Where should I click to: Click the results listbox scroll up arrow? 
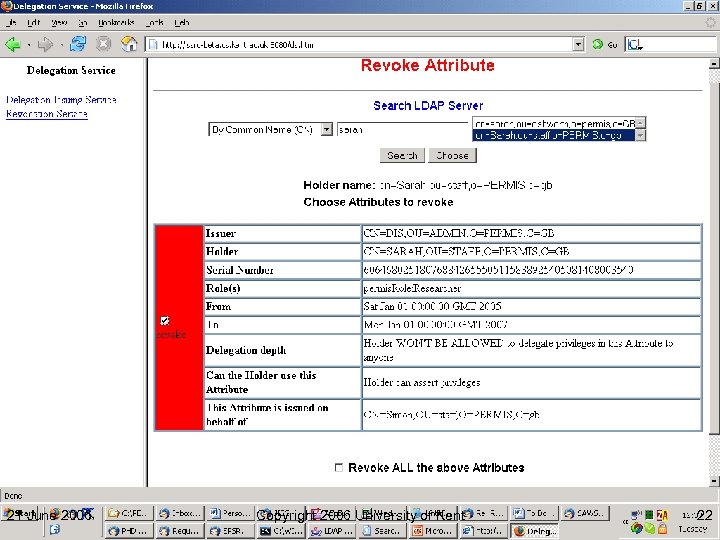click(641, 123)
